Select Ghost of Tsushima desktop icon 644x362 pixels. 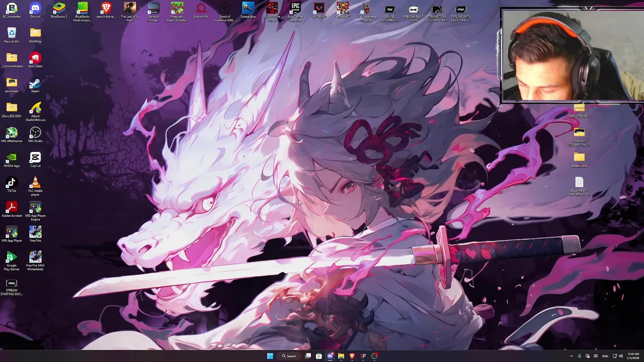(224, 12)
